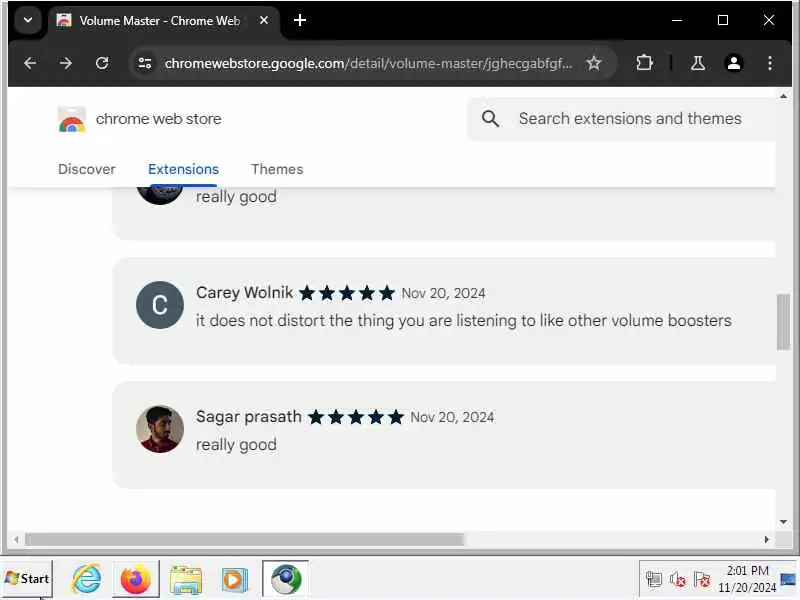Click the Show desktop tray button
This screenshot has height=600, width=800.
tap(788, 579)
